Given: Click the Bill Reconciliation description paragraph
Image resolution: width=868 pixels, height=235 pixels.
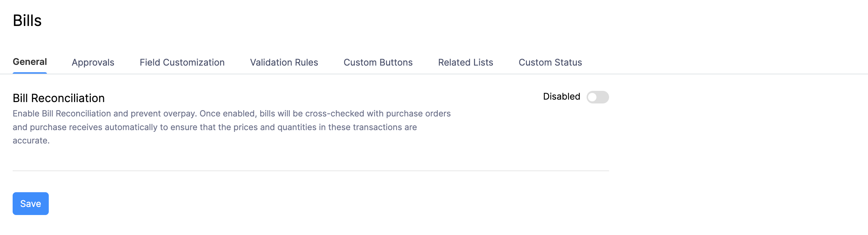Looking at the screenshot, I should click(232, 127).
